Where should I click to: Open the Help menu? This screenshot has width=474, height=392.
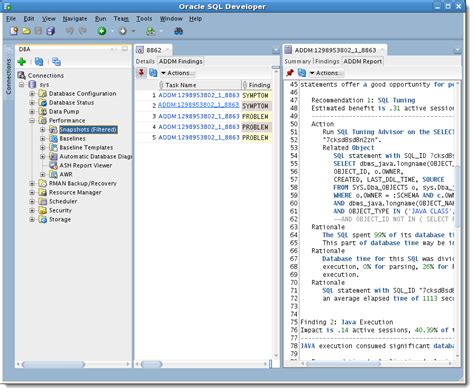(x=196, y=19)
